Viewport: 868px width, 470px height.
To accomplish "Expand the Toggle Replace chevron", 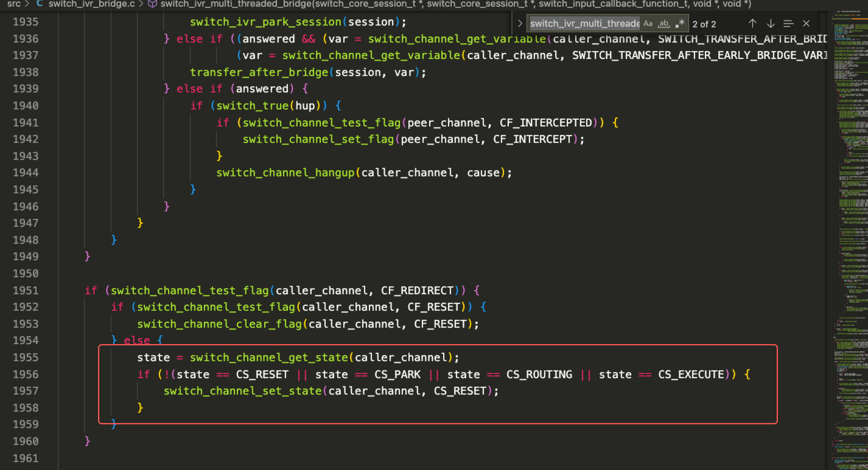I will (x=520, y=24).
